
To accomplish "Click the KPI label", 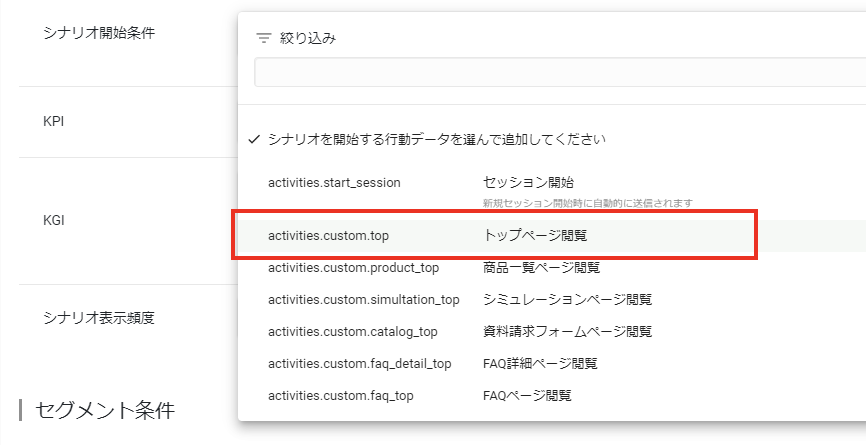I will (x=54, y=121).
